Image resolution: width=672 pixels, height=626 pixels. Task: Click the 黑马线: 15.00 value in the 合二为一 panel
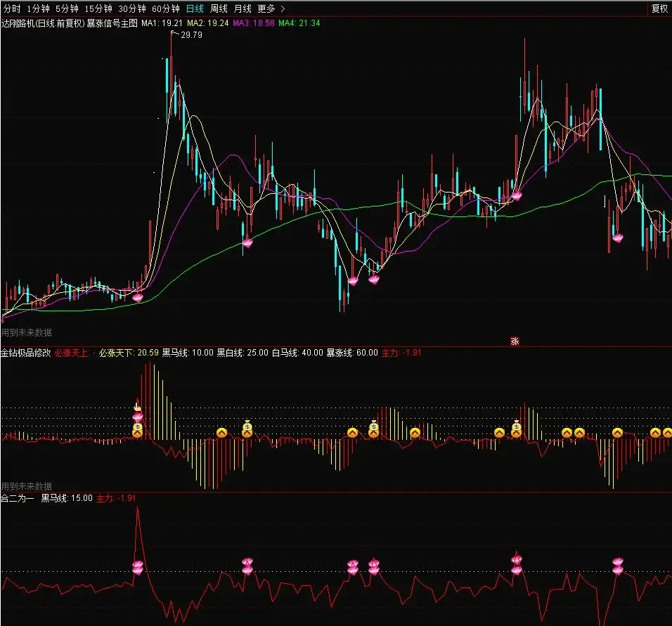click(67, 498)
